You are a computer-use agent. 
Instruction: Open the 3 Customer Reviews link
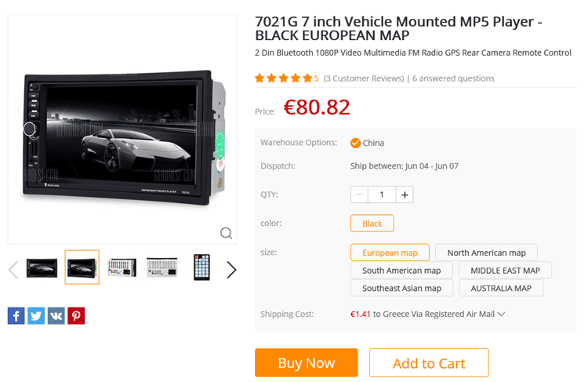pos(364,78)
